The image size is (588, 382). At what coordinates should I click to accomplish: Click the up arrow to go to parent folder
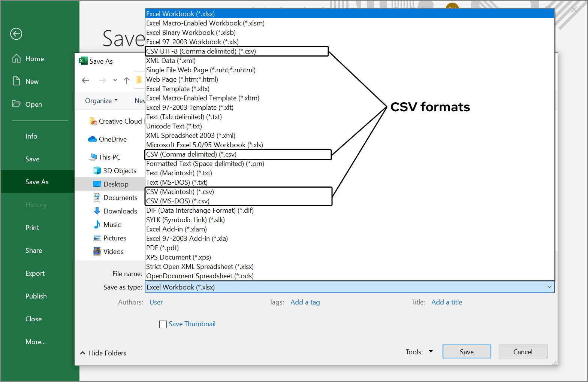(127, 80)
